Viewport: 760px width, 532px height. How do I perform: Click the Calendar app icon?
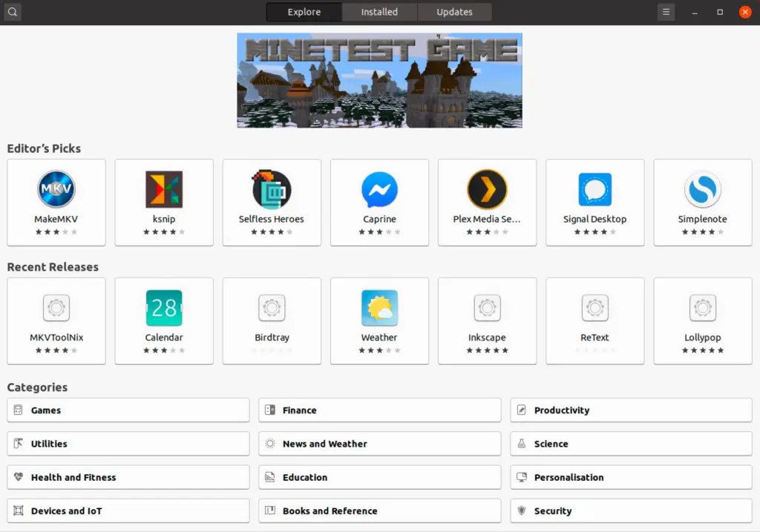click(164, 308)
